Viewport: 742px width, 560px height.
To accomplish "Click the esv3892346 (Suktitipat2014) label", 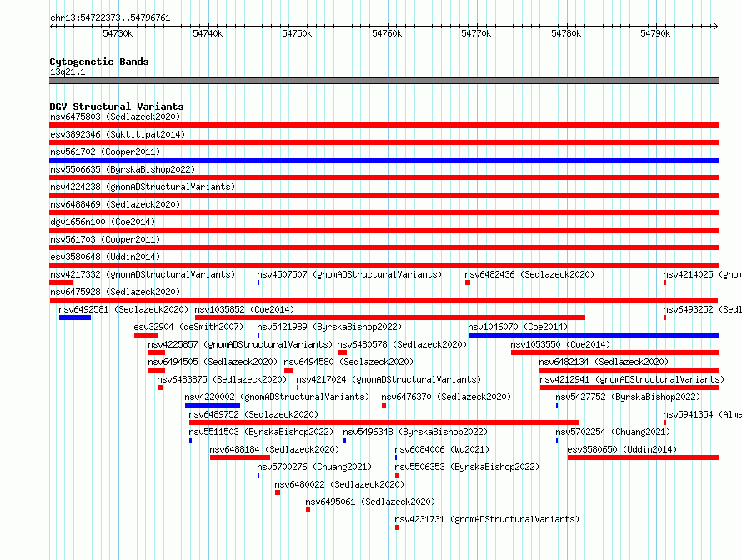I will click(x=118, y=134).
